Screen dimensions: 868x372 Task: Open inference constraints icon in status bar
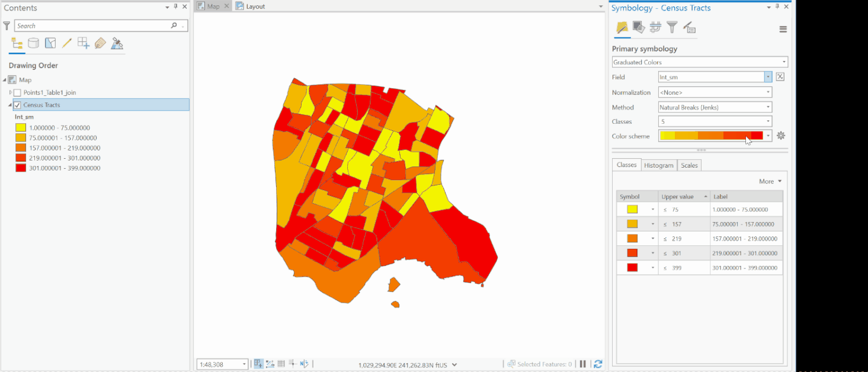click(270, 364)
